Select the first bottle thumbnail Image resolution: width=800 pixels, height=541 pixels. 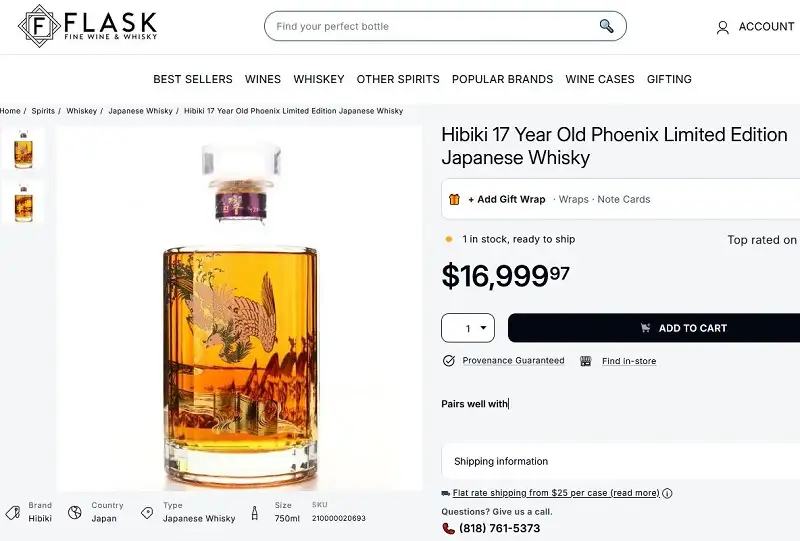pyautogui.click(x=22, y=148)
